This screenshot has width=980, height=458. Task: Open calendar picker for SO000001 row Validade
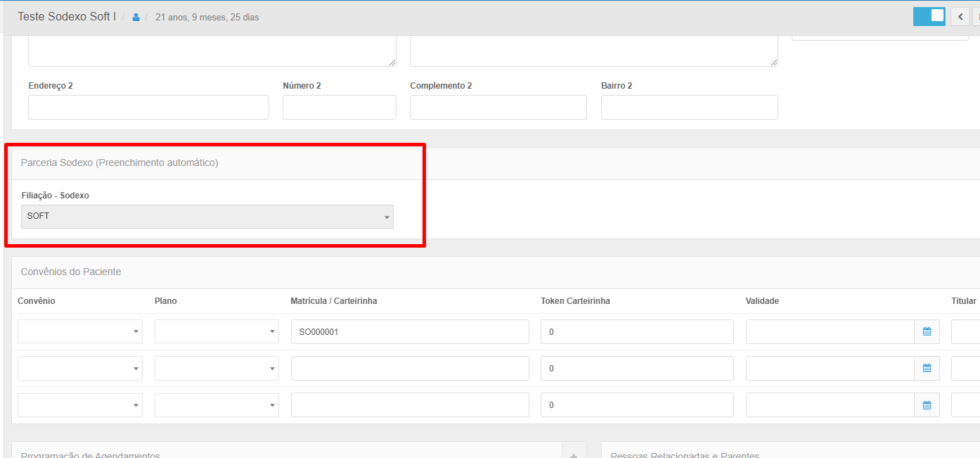927,331
